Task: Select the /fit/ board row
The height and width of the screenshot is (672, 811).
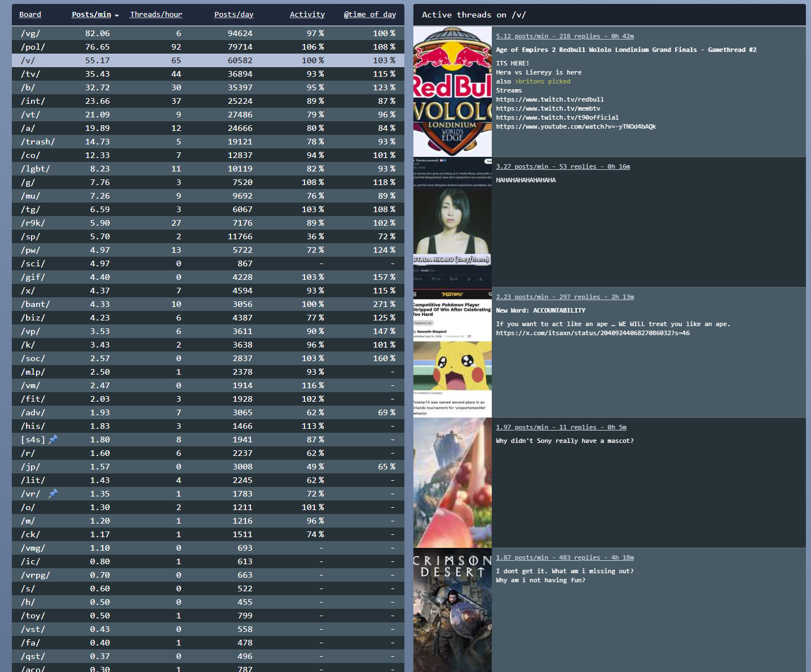Action: coord(208,399)
